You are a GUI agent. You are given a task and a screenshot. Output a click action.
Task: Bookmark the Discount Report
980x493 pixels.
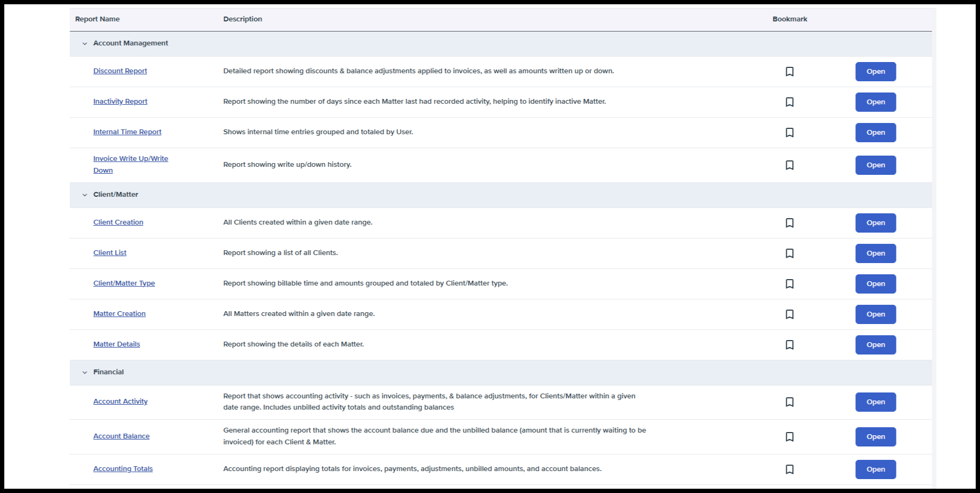[x=789, y=72]
